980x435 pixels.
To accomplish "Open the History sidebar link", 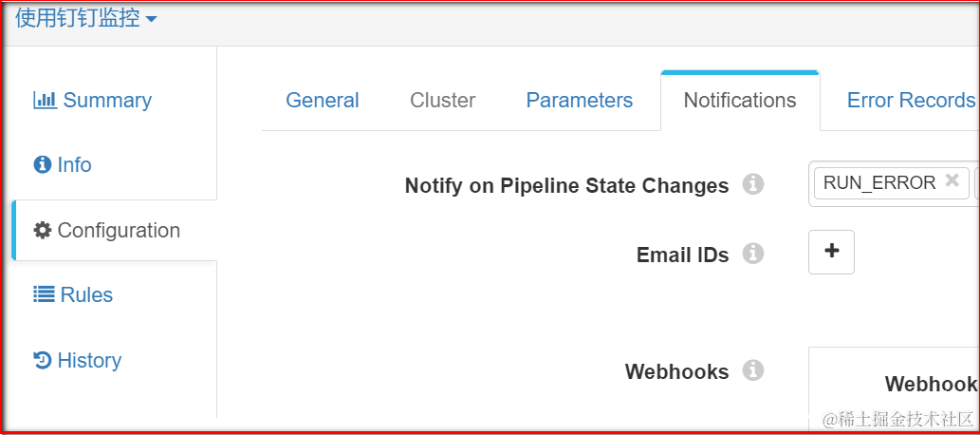I will coord(89,361).
